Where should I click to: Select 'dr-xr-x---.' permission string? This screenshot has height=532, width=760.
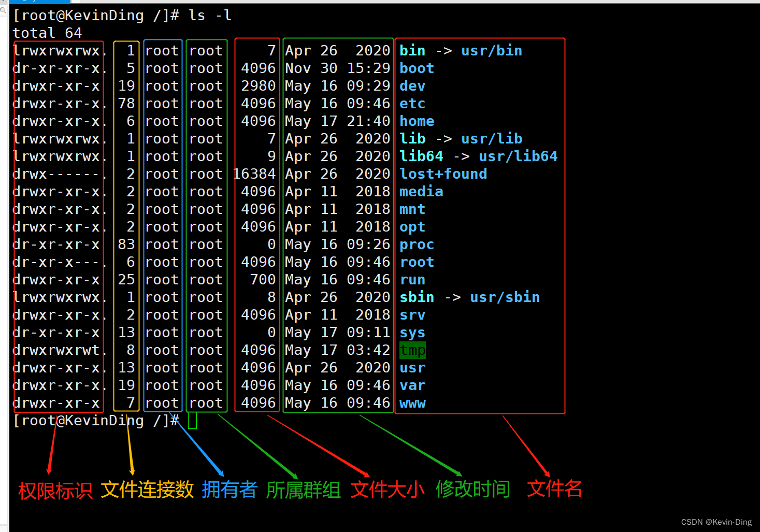click(59, 262)
